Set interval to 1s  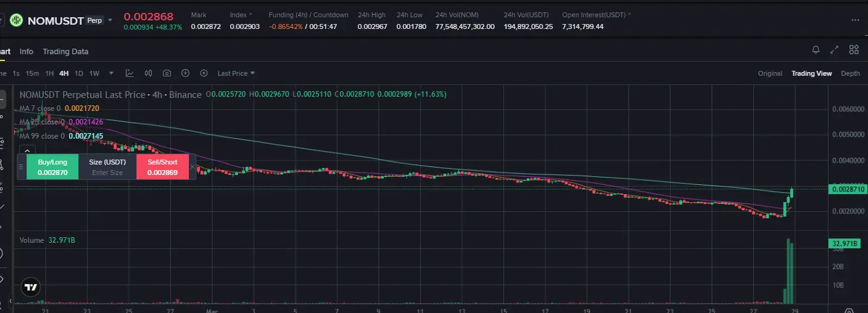click(x=17, y=73)
